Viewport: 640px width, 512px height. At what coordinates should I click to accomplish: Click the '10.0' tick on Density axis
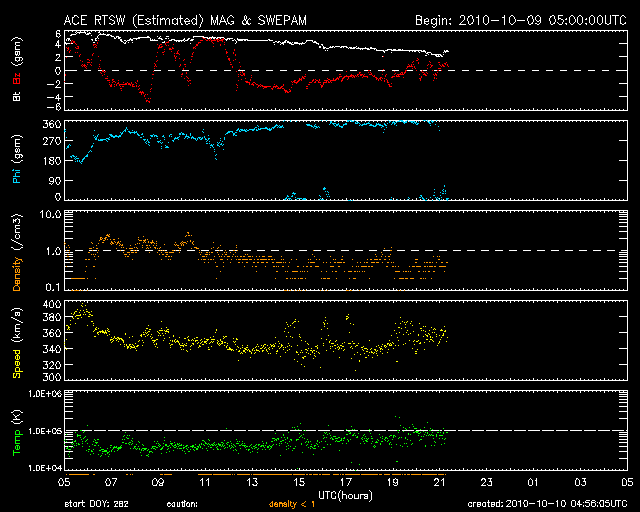click(50, 215)
